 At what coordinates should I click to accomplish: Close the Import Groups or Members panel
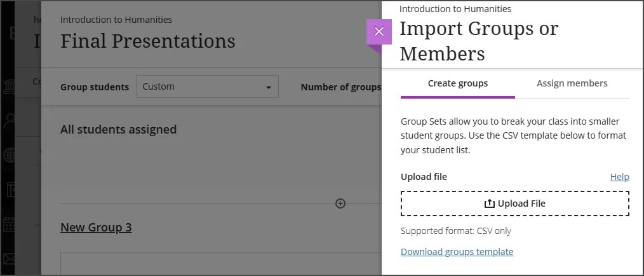click(x=379, y=32)
